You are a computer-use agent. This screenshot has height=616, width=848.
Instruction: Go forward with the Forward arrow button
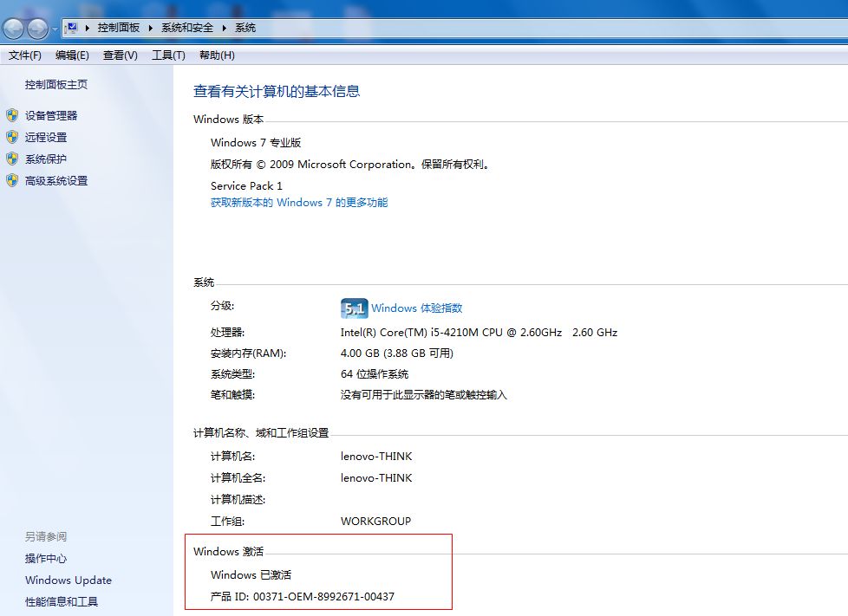click(38, 29)
